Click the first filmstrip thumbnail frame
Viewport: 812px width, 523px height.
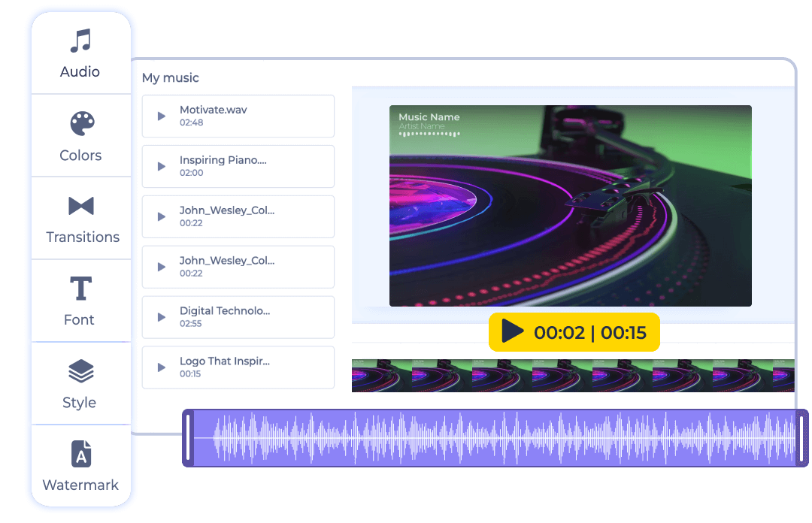pos(381,376)
